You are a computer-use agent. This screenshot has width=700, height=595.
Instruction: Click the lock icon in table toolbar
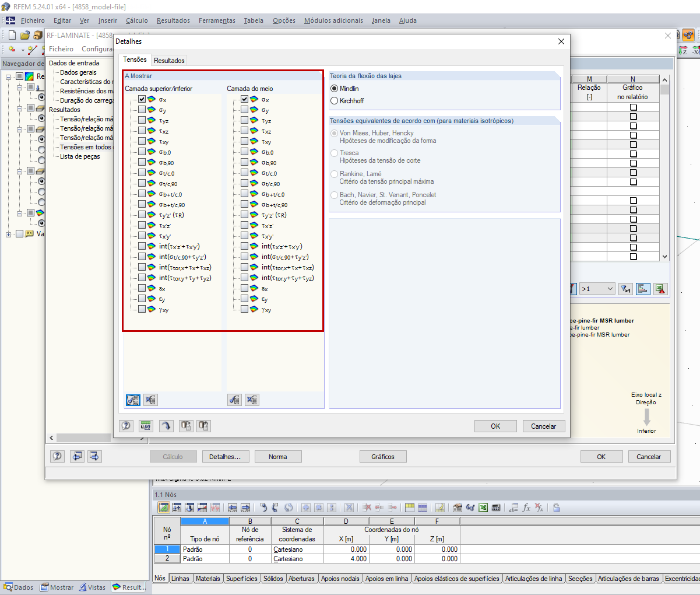557,508
